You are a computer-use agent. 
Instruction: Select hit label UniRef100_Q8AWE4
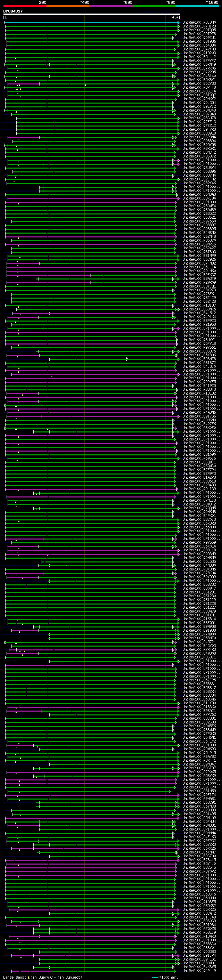coord(199,206)
